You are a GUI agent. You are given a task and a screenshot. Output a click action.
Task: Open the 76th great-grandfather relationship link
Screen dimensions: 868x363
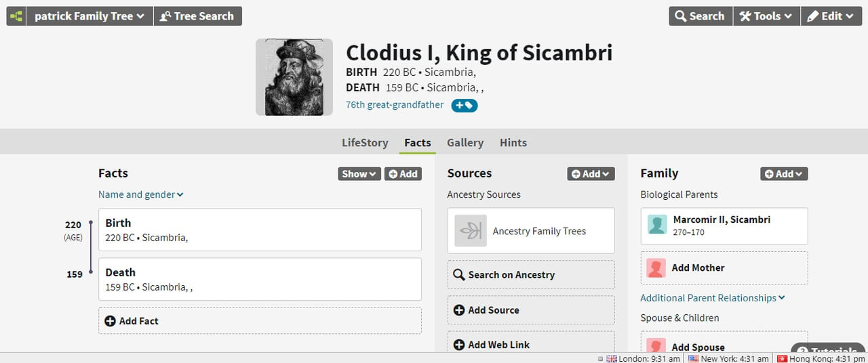coord(395,105)
